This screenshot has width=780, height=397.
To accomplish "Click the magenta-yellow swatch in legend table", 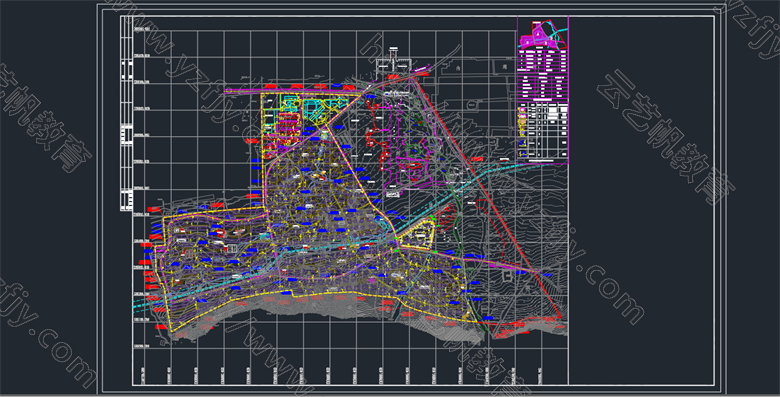I will (x=522, y=110).
